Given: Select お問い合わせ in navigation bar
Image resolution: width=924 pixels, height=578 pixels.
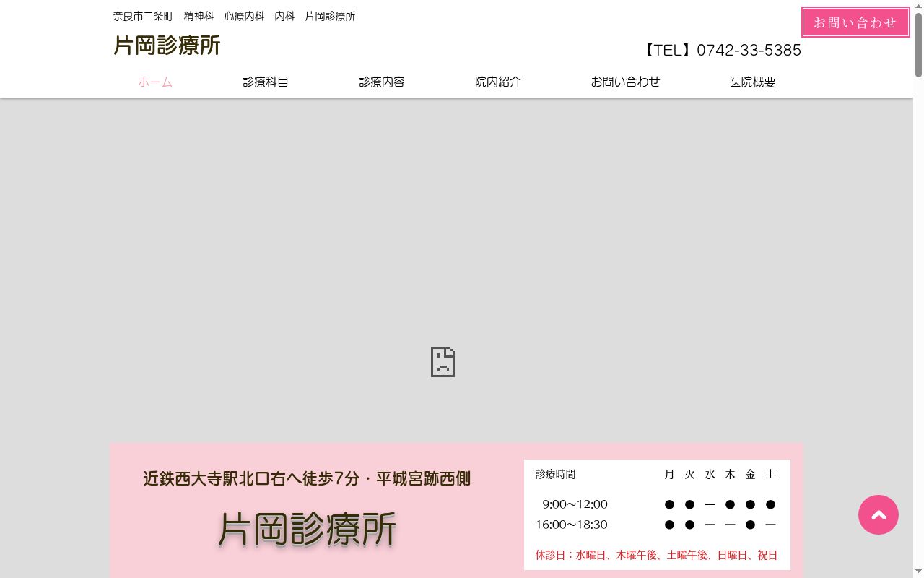Looking at the screenshot, I should [x=625, y=82].
